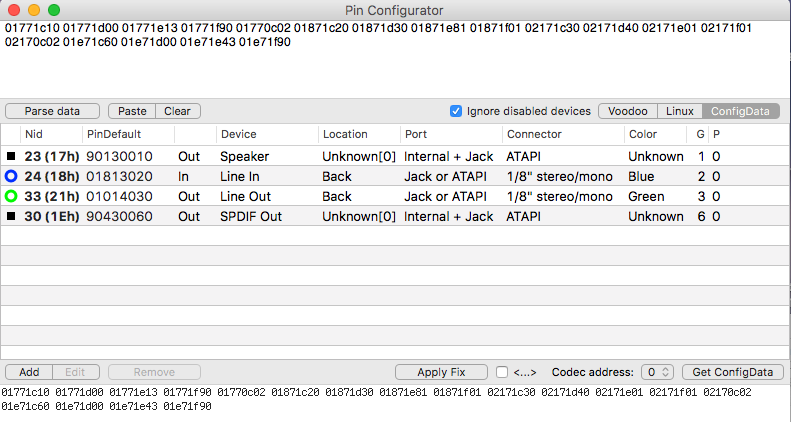Click the Get ConfigData button
The image size is (791, 422).
732,372
